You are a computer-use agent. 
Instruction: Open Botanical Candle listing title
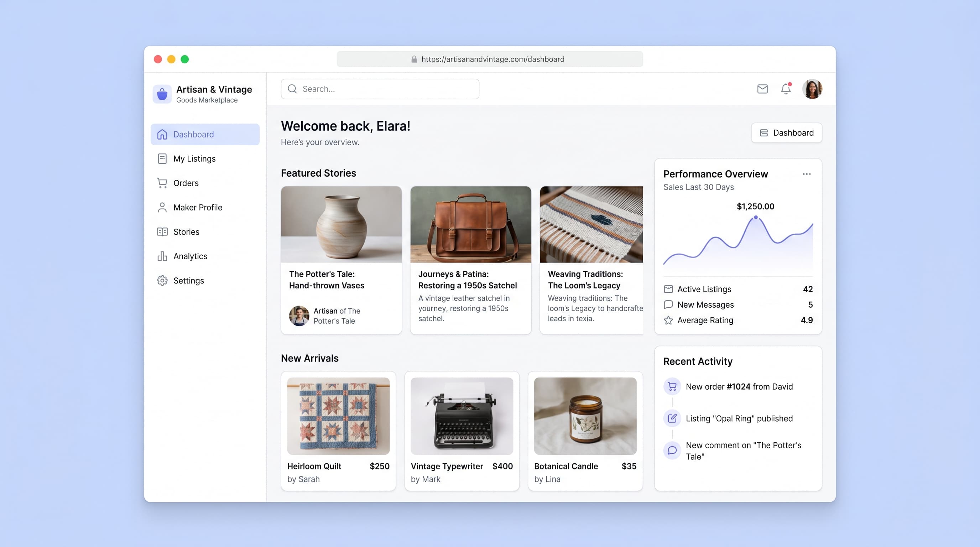pos(566,467)
